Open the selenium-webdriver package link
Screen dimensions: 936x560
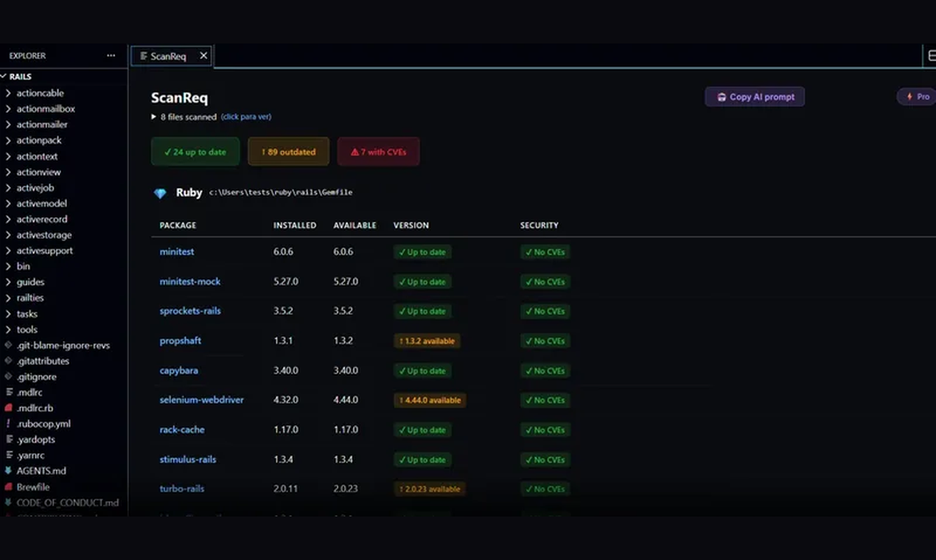pos(202,399)
